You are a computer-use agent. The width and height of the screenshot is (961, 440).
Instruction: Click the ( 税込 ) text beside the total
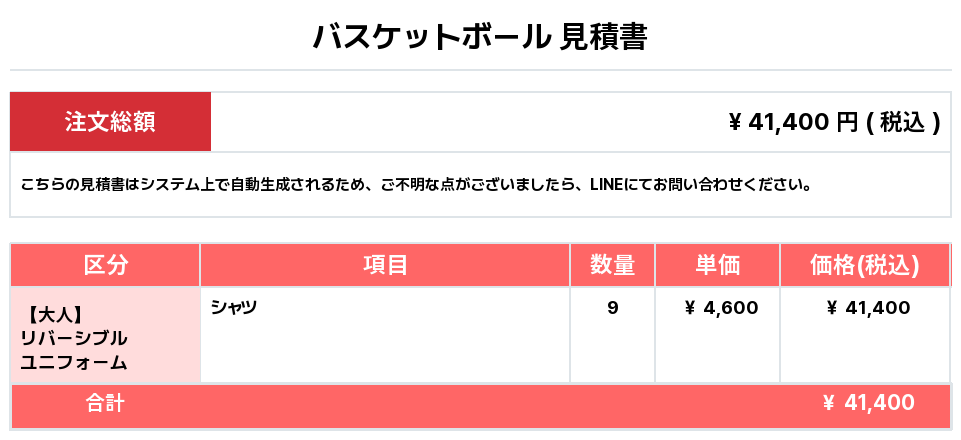click(x=903, y=122)
